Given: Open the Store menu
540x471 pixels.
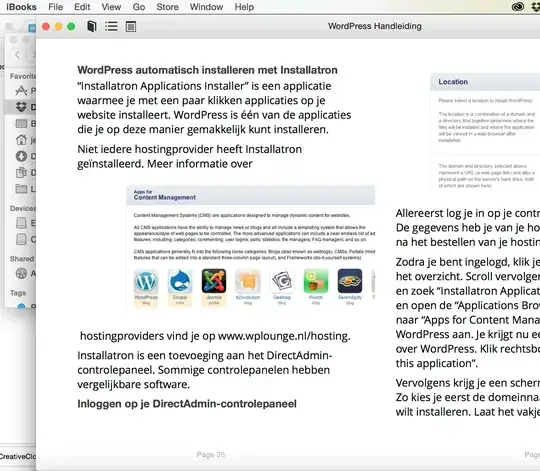Looking at the screenshot, I should click(x=167, y=7).
